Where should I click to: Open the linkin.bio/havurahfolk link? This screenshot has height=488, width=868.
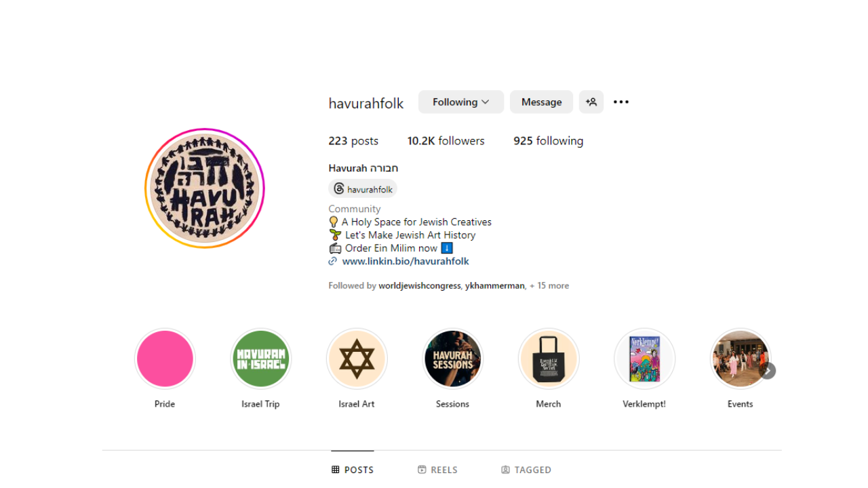pos(406,261)
